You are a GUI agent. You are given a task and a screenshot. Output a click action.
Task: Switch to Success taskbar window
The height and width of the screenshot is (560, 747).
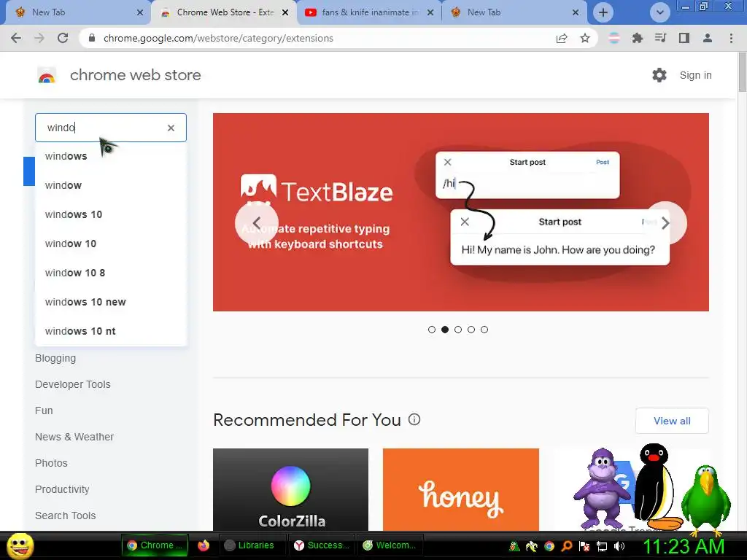[322, 545]
